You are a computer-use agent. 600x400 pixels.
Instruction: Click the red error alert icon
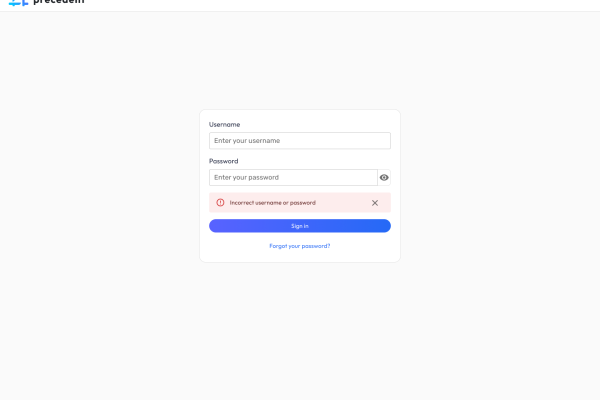pyautogui.click(x=220, y=202)
